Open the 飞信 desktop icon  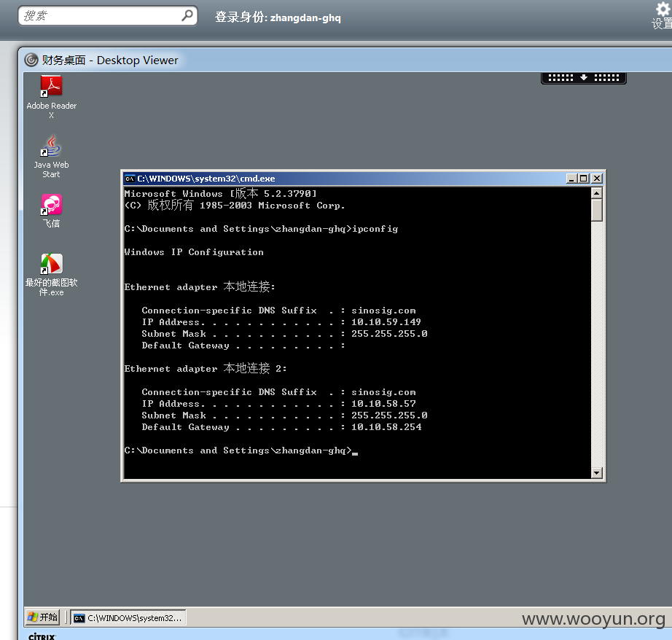[52, 211]
